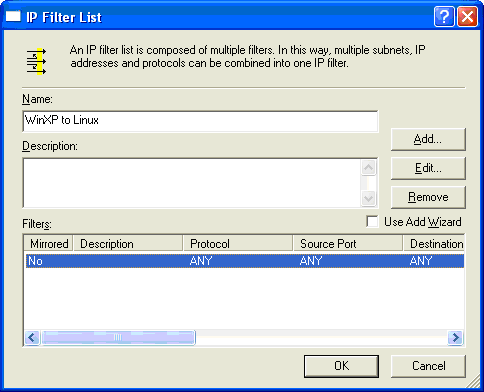Screen dimensions: 484x392
Task: Click the Source Port column header
Action: pos(348,243)
